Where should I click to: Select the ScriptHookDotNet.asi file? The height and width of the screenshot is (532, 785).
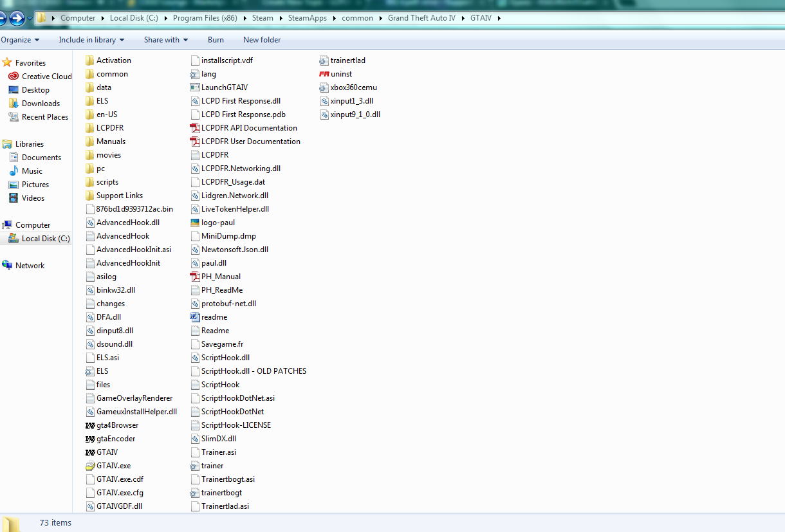[x=233, y=398]
